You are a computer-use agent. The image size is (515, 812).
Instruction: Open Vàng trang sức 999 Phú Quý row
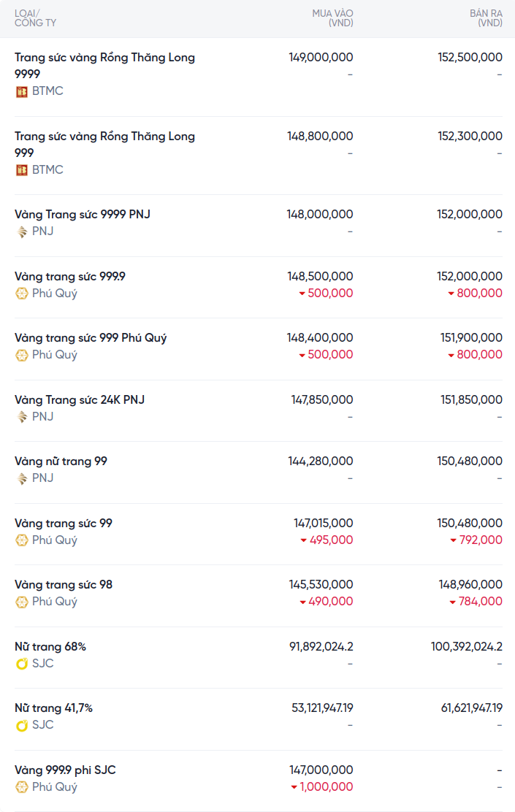91,338
